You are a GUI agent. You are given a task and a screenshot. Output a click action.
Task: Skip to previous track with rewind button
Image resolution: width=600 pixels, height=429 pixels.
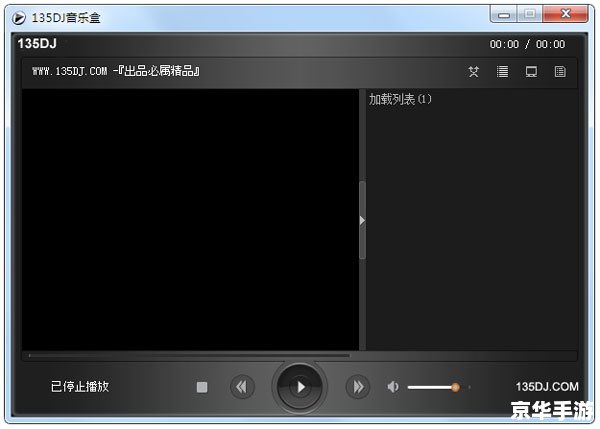pos(241,387)
